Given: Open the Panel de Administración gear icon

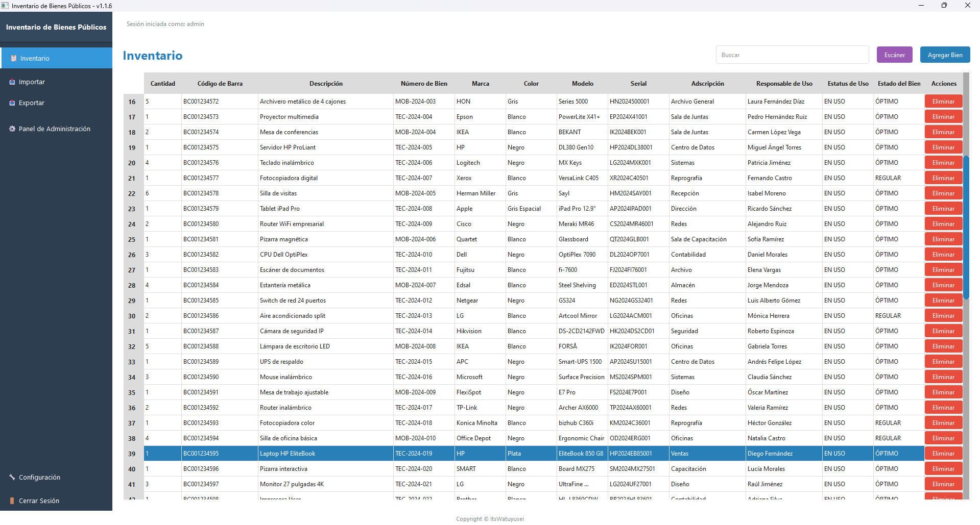Looking at the screenshot, I should click(12, 129).
